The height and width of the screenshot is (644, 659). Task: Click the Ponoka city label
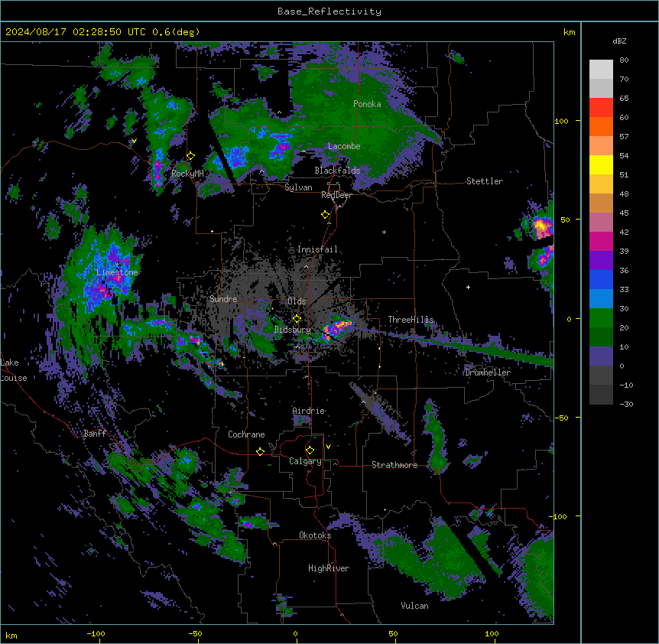click(x=367, y=104)
